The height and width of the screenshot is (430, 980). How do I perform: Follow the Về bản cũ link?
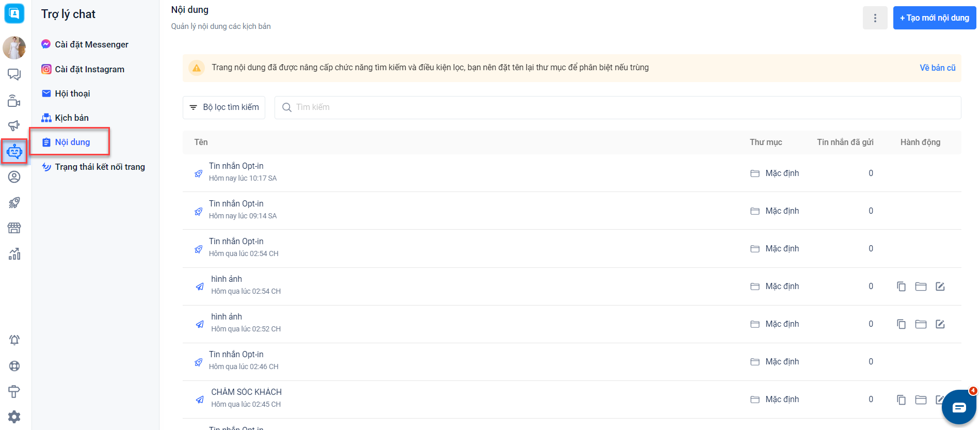click(x=938, y=68)
